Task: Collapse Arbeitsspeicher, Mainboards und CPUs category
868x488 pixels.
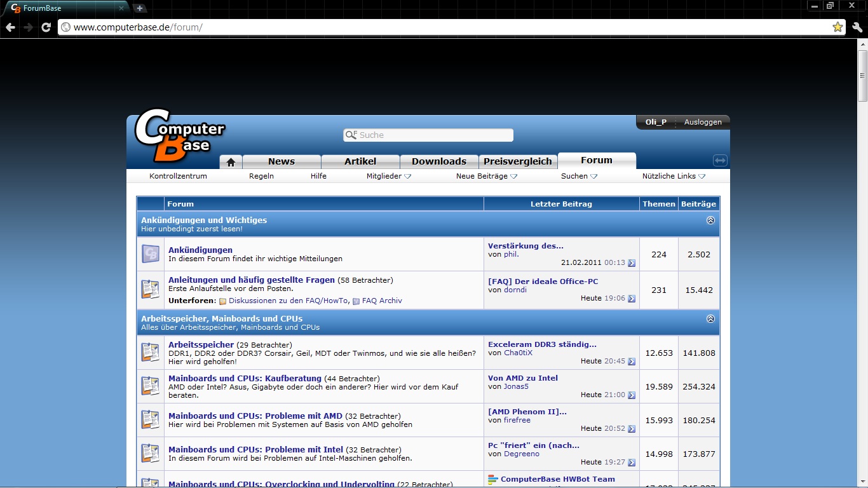Action: click(x=710, y=319)
